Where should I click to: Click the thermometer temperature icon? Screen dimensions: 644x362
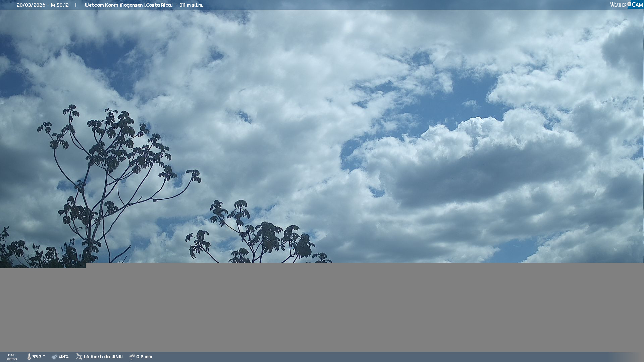[29, 357]
